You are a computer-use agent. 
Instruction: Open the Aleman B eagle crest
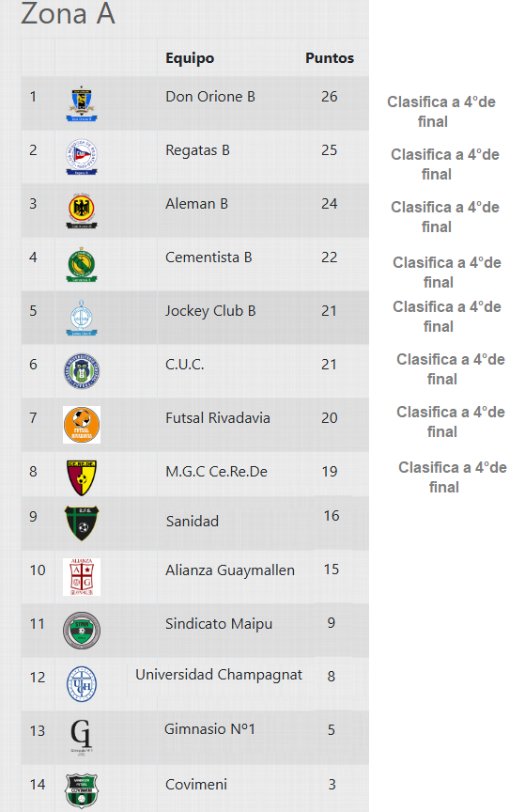82,211
